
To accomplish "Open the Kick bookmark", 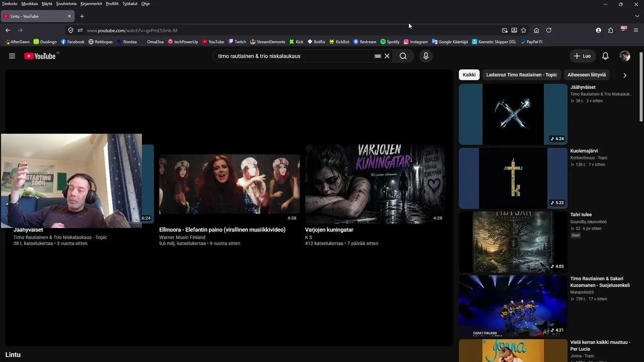I will click(296, 42).
